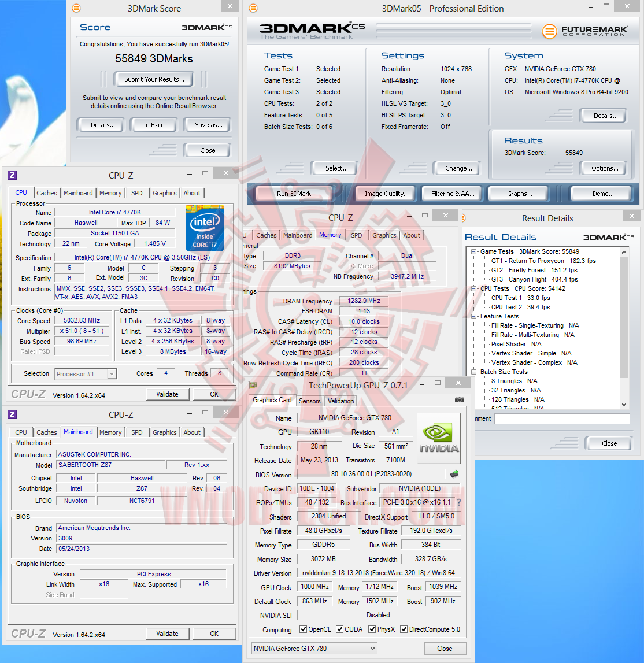This screenshot has height=663, width=644.
Task: Switch to Caches tab in top CPU-Z
Action: pyautogui.click(x=46, y=193)
